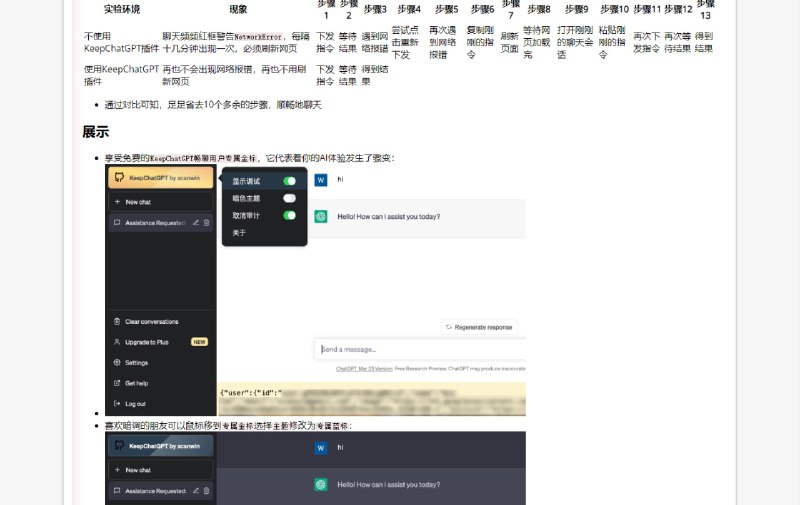Viewport: 800px width, 505px height.
Task: Click the chat bubble icon in the dark-theme Assistance Requested row
Action: 117,491
